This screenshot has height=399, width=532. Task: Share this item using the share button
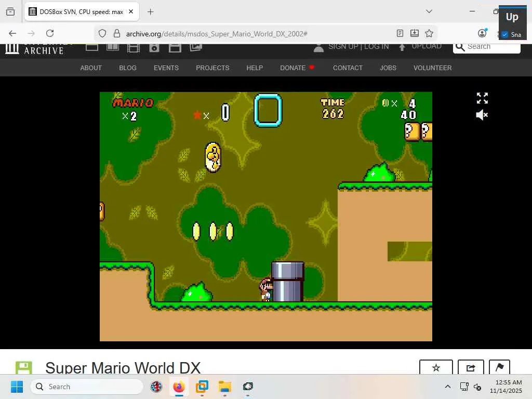pyautogui.click(x=471, y=367)
